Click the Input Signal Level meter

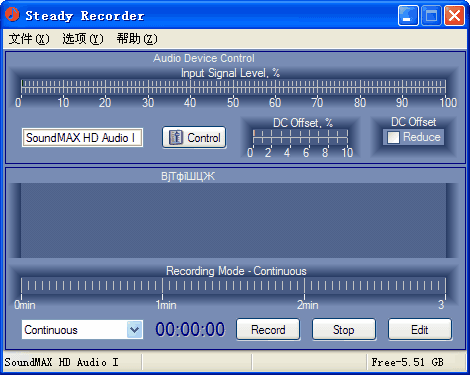click(233, 86)
